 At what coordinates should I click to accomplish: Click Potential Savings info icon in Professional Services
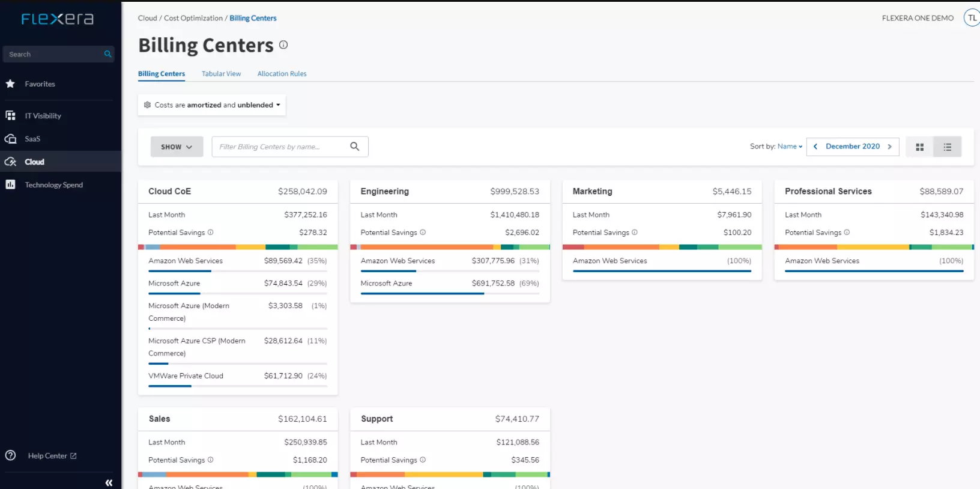847,232
